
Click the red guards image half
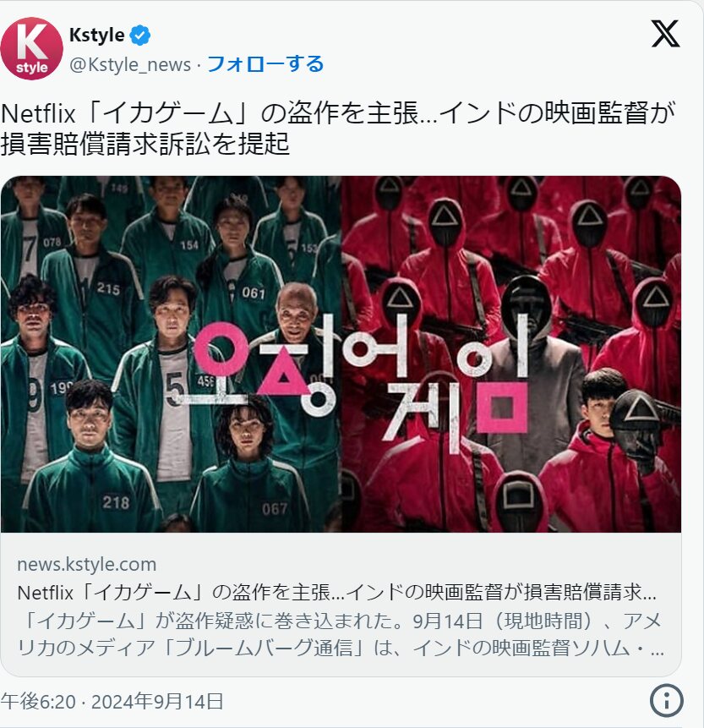[x=511, y=354]
